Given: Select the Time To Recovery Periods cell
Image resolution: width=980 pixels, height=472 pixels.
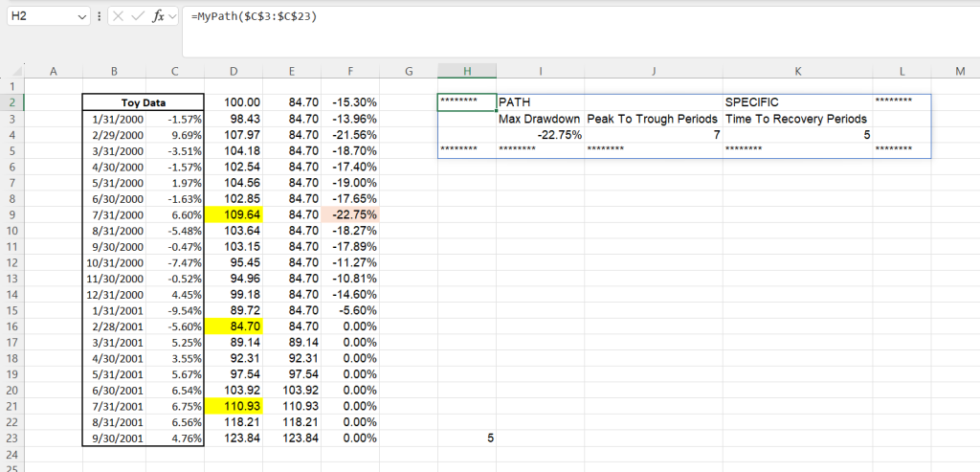Looking at the screenshot, I should [796, 119].
